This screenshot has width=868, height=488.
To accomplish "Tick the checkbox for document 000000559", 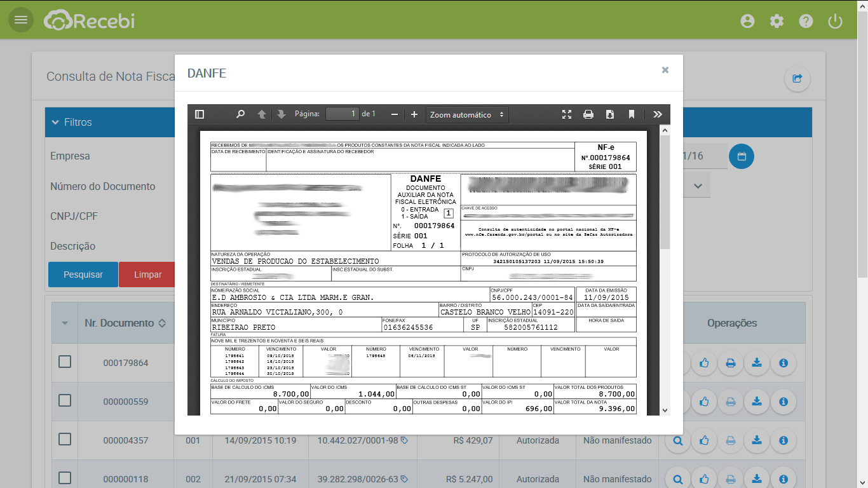I will (x=65, y=400).
